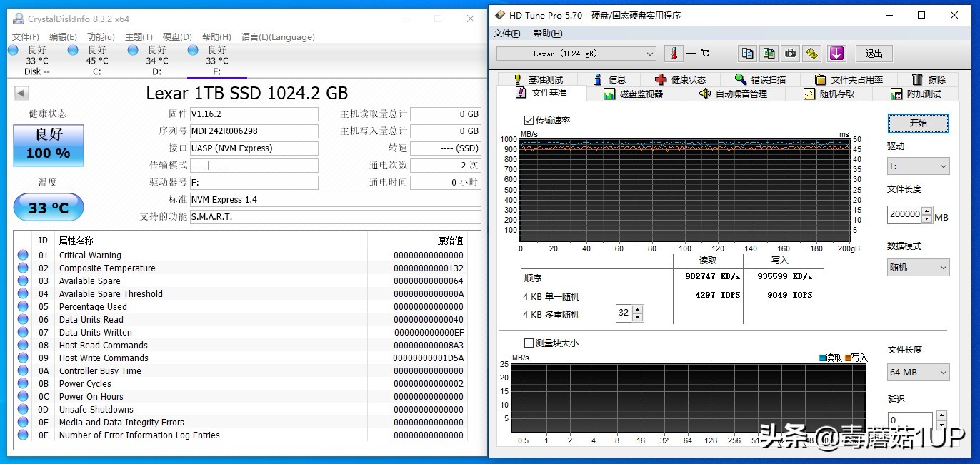Expand the 驱动 F: drive dropdown

[919, 166]
